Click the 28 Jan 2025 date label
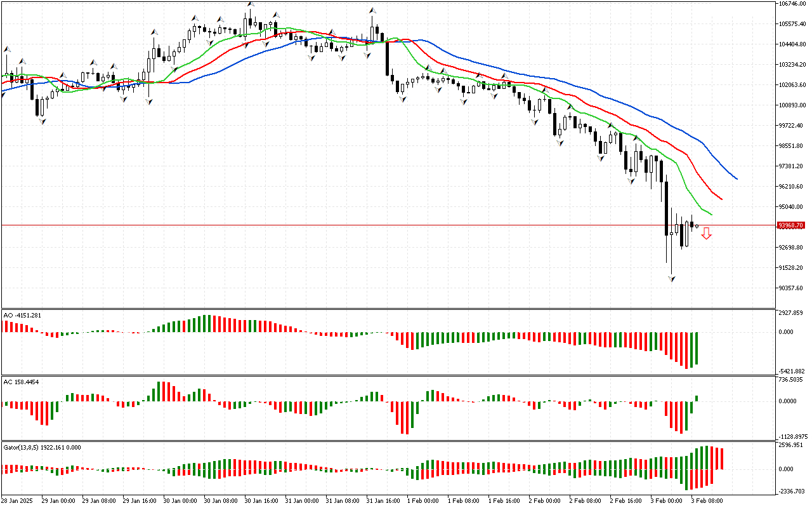The width and height of the screenshot is (812, 508). (x=16, y=501)
